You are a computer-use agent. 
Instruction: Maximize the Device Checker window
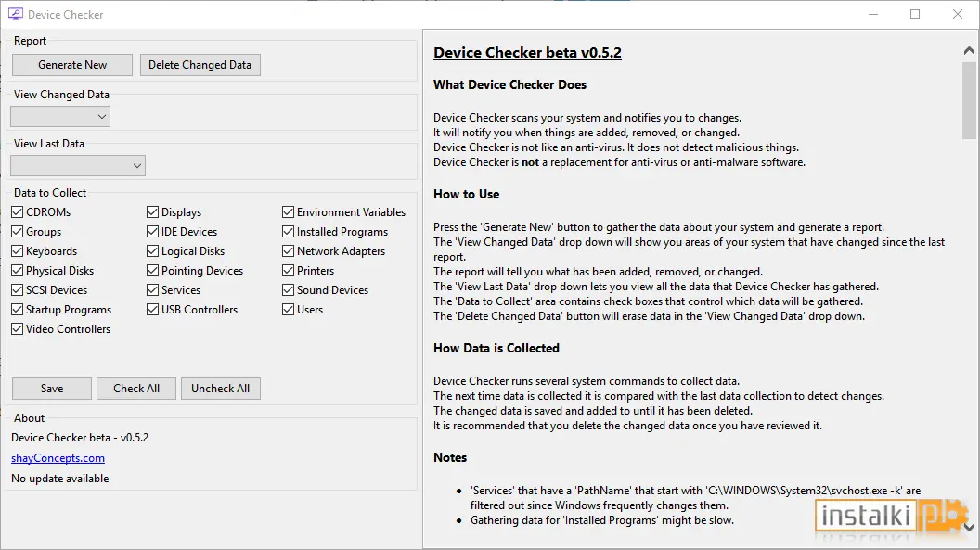click(x=915, y=14)
